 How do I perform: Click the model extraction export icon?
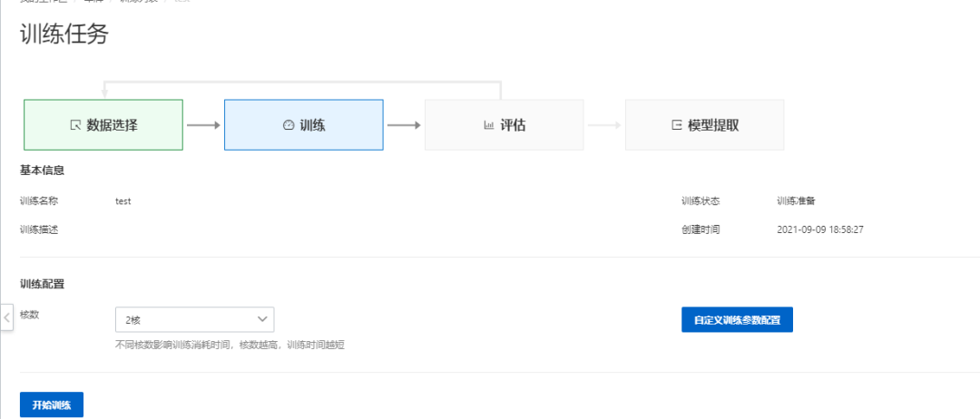[x=676, y=125]
